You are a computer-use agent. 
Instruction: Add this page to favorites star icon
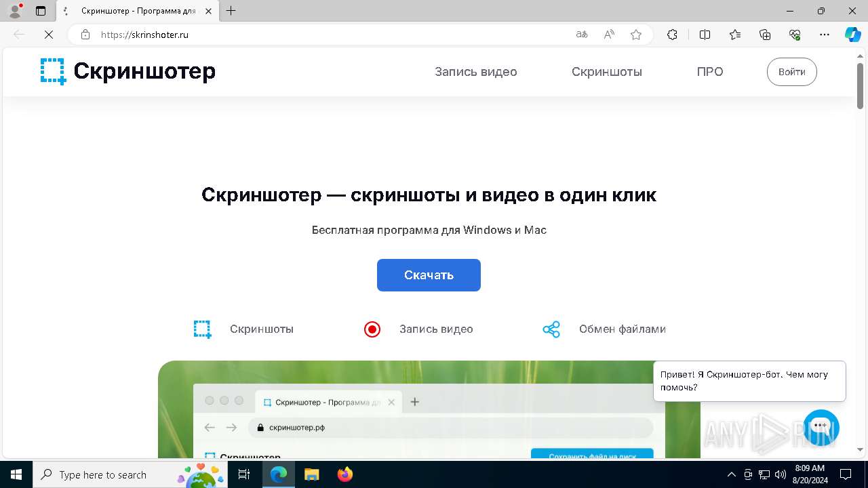tap(636, 35)
